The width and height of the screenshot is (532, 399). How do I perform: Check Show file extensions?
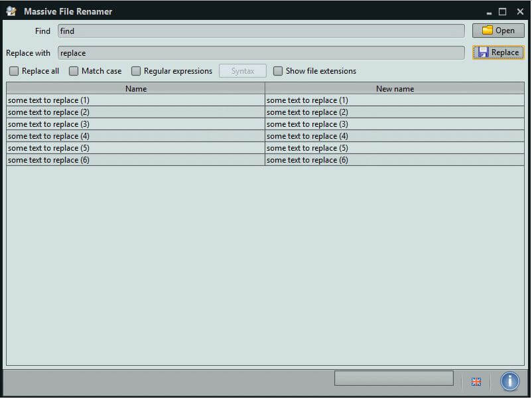[278, 71]
